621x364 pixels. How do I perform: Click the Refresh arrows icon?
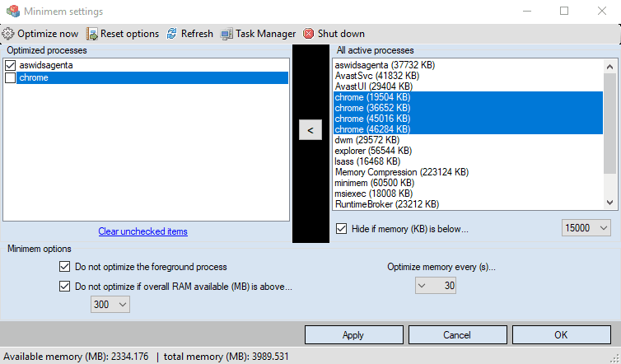pyautogui.click(x=172, y=34)
